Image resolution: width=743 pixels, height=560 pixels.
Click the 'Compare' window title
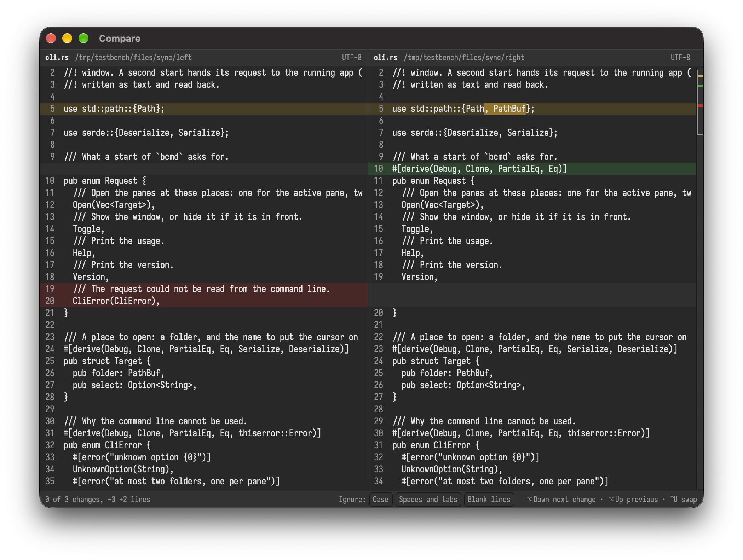(x=120, y=38)
